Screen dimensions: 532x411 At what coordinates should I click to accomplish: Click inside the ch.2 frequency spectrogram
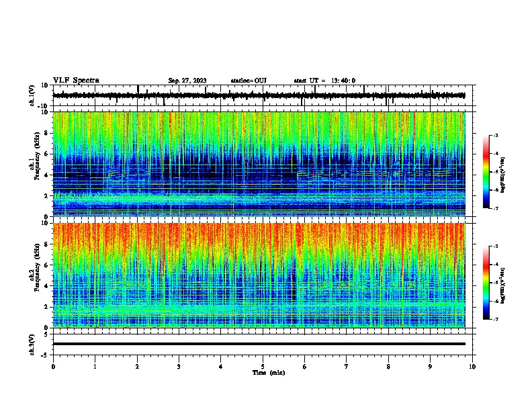259,275
